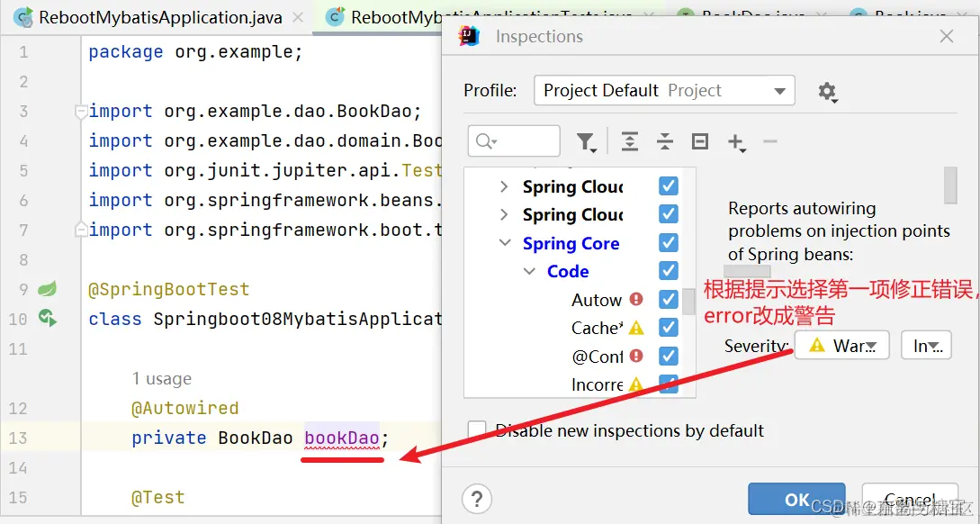Image resolution: width=980 pixels, height=524 pixels.
Task: Click the inspection tree vertical scrollbar
Action: [688, 302]
